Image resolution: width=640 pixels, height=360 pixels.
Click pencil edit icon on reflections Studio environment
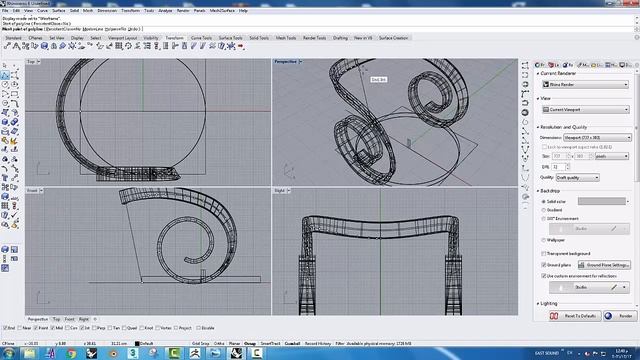pos(613,287)
